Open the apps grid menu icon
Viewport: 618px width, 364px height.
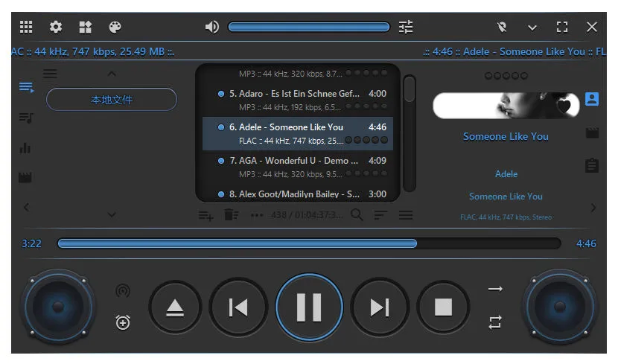coord(26,27)
